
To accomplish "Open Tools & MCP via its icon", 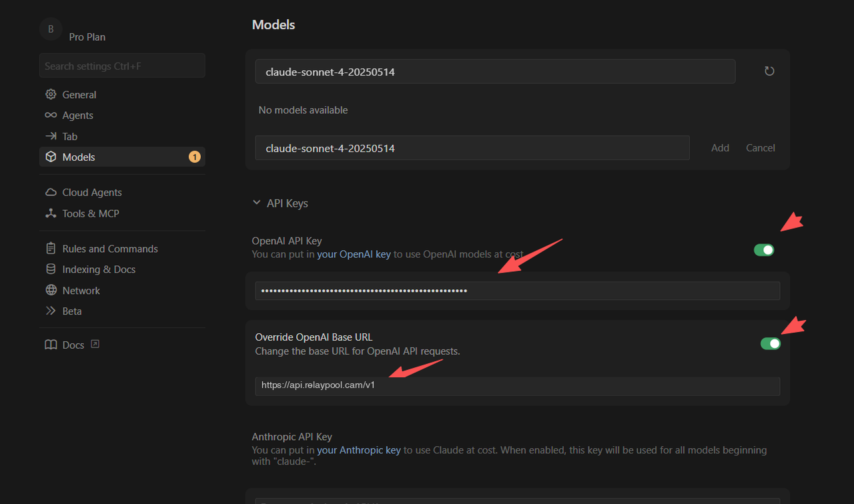I will (51, 213).
